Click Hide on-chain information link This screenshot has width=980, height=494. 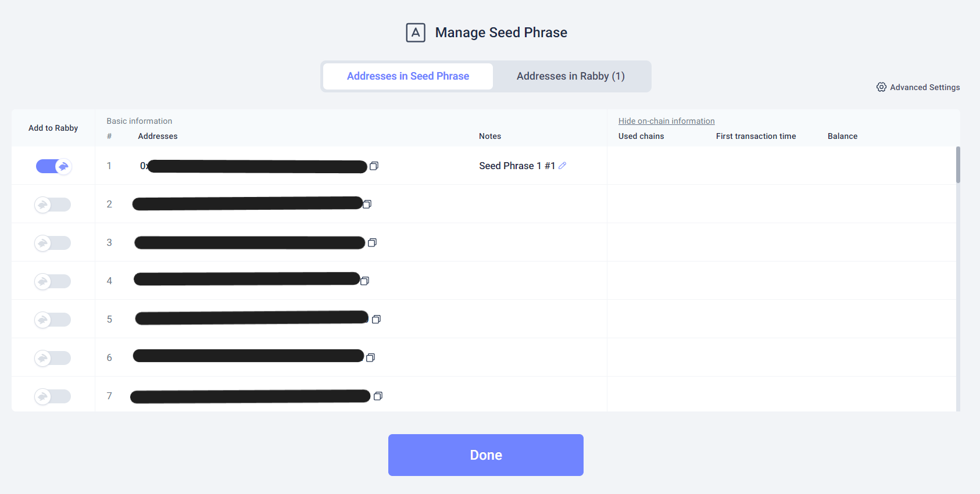click(666, 121)
